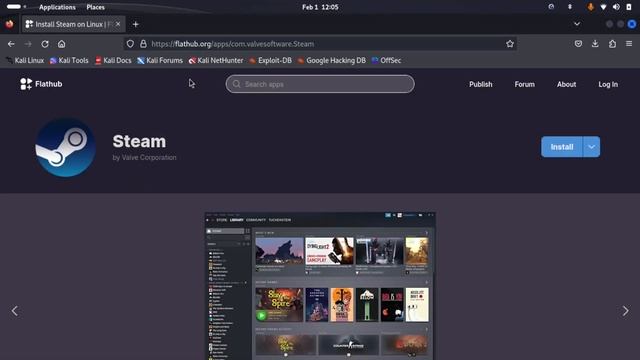The height and width of the screenshot is (360, 640).
Task: Open the About link
Action: [x=567, y=84]
